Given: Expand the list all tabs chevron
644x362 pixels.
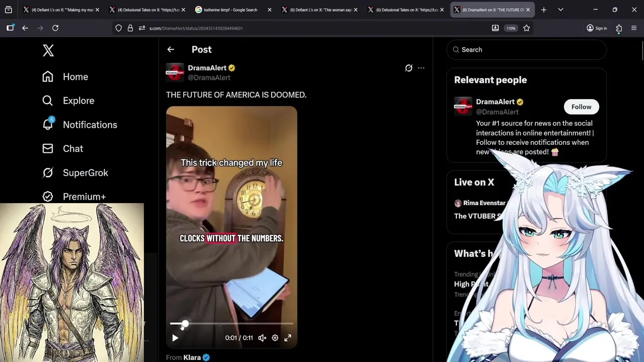Looking at the screenshot, I should pos(560,10).
